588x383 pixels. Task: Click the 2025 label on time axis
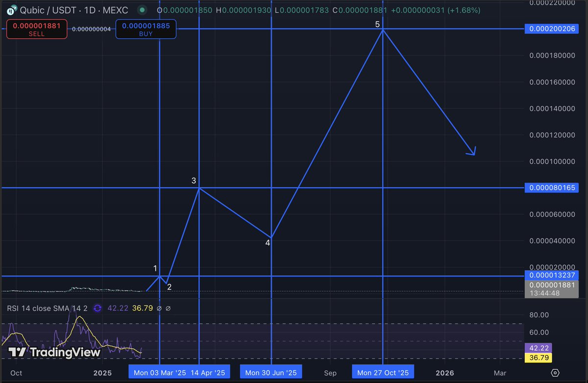point(102,373)
